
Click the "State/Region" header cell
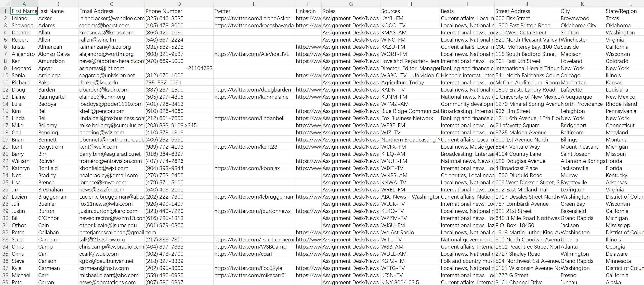point(624,11)
